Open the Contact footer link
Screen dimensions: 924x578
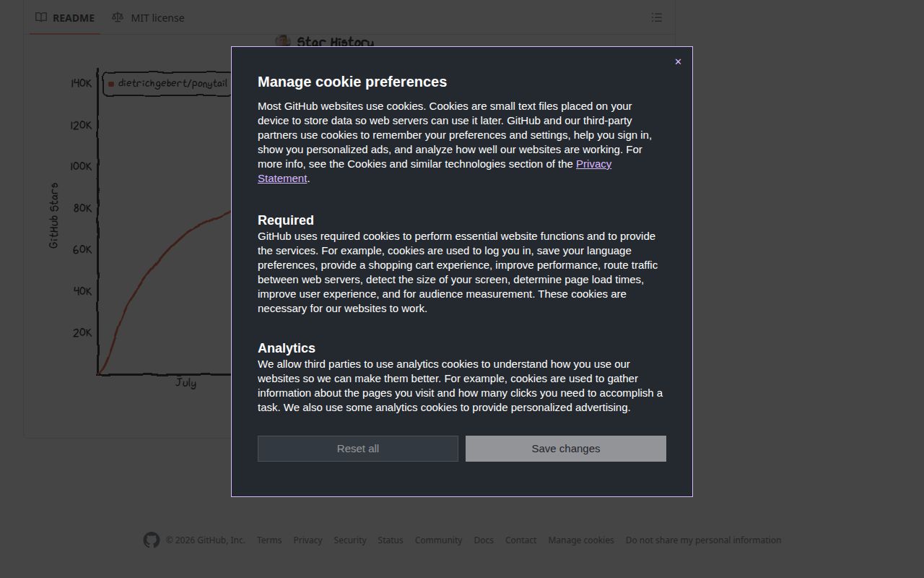pyautogui.click(x=520, y=540)
